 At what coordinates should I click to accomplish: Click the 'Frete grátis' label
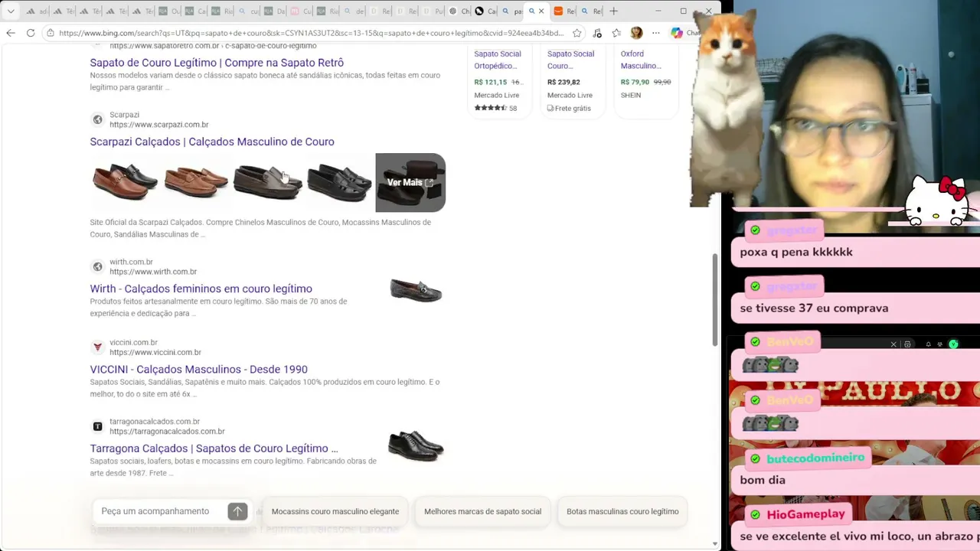point(569,108)
